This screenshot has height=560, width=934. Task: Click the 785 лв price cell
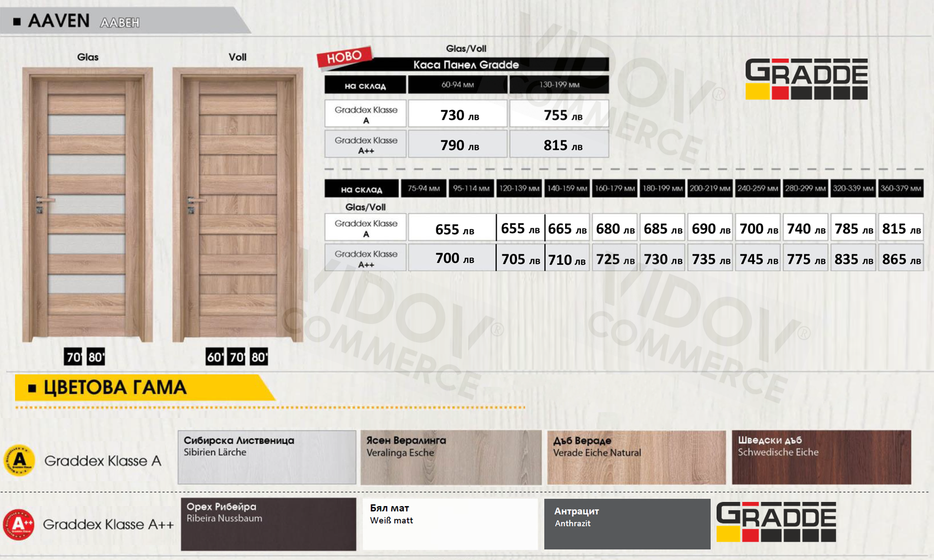pyautogui.click(x=854, y=228)
